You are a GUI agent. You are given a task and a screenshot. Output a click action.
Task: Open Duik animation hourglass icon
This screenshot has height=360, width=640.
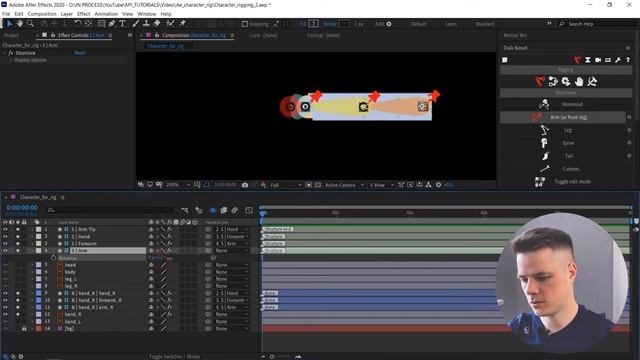tap(588, 60)
